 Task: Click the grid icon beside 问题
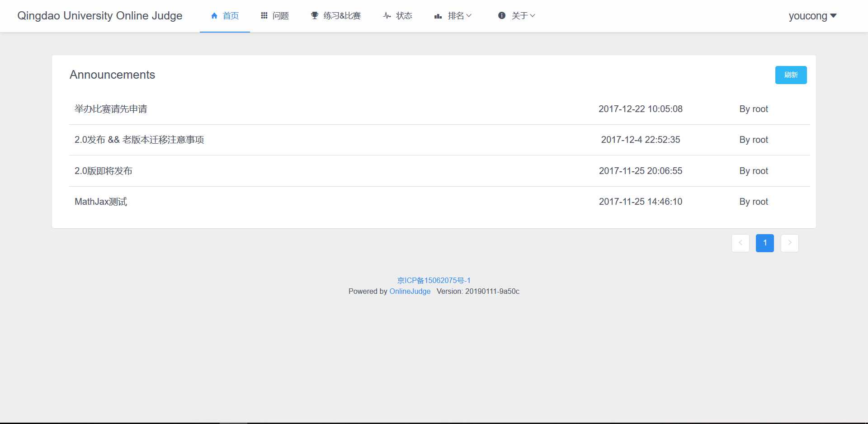pos(264,16)
